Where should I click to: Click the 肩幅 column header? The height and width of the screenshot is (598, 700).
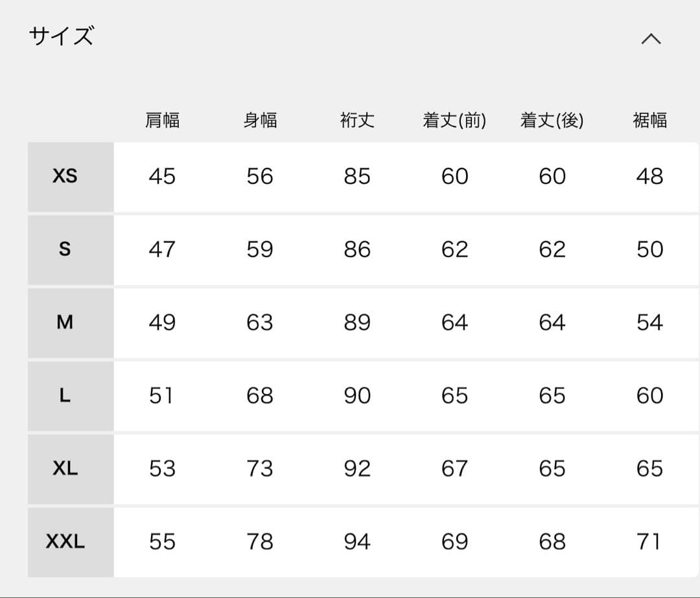tap(162, 120)
